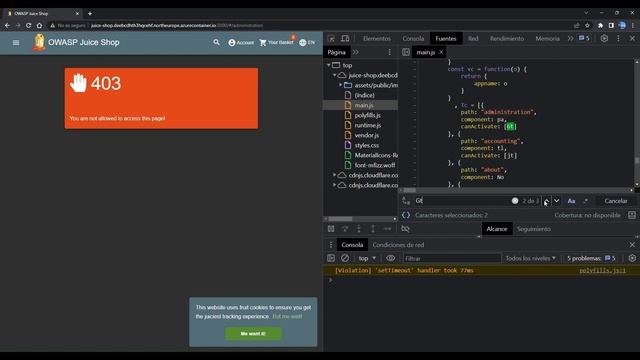This screenshot has width=640, height=360.
Task: Switch to the Seguimiento watch tab
Action: point(533,229)
